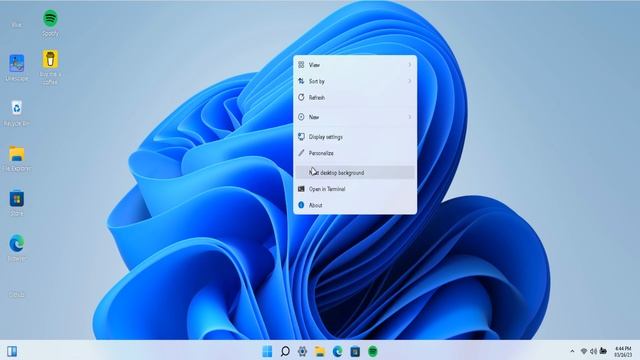Open the taskbar clock and date
Viewport: 640px width, 360px height.
623,351
